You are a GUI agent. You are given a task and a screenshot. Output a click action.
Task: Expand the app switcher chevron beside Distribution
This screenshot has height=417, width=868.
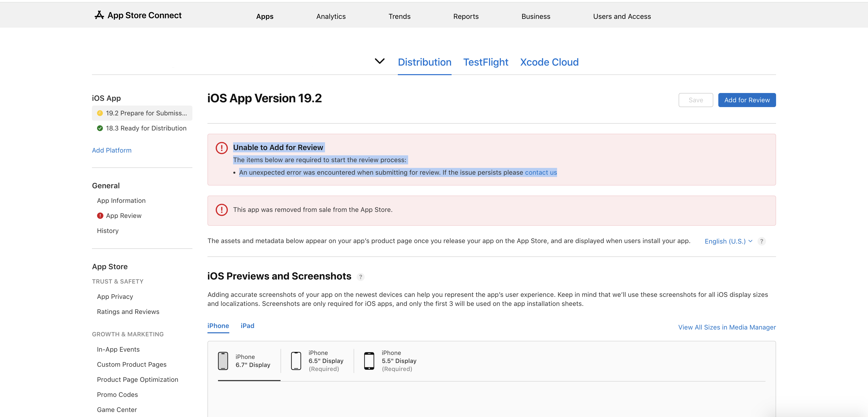pos(380,61)
